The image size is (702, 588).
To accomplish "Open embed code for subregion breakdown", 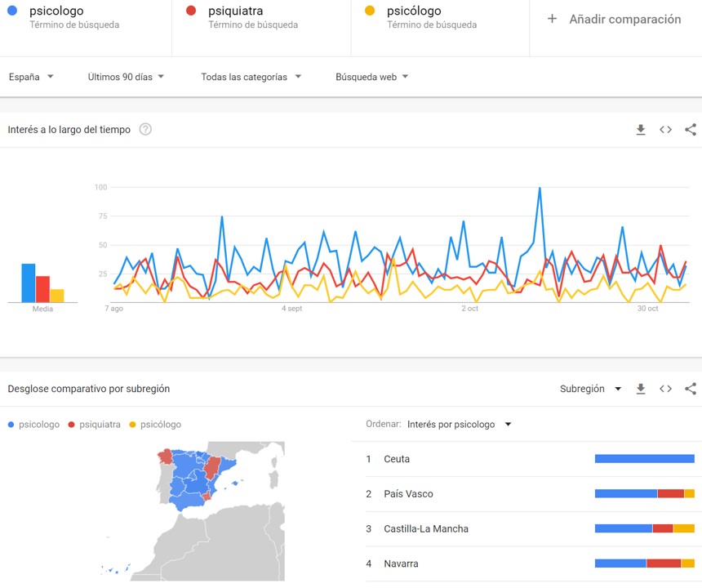I will pyautogui.click(x=665, y=390).
